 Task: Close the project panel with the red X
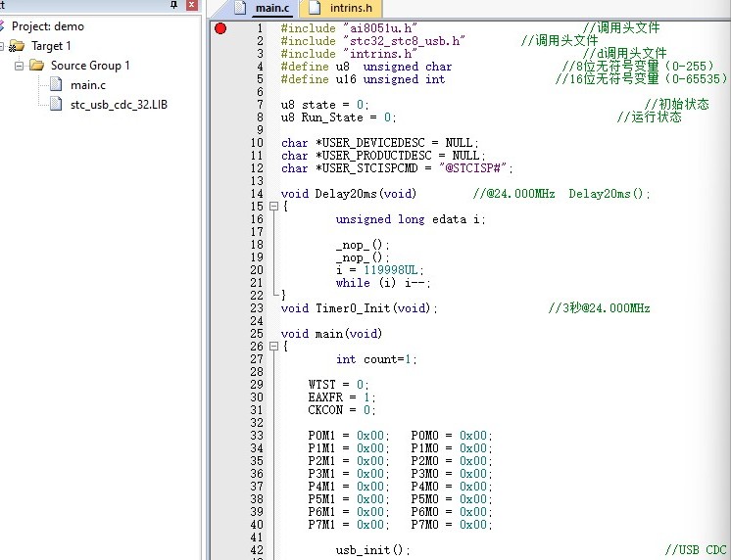click(x=190, y=7)
